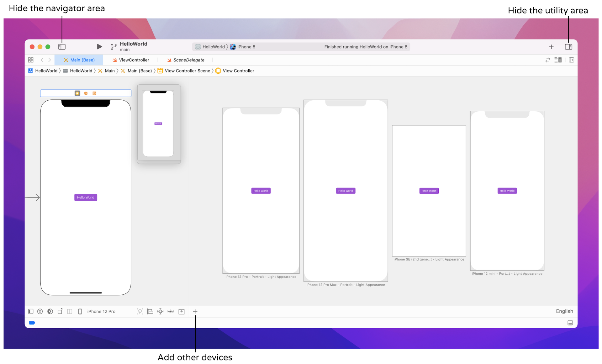Open the library with plus button
Viewport: 602px width, 364px height.
[x=551, y=47]
